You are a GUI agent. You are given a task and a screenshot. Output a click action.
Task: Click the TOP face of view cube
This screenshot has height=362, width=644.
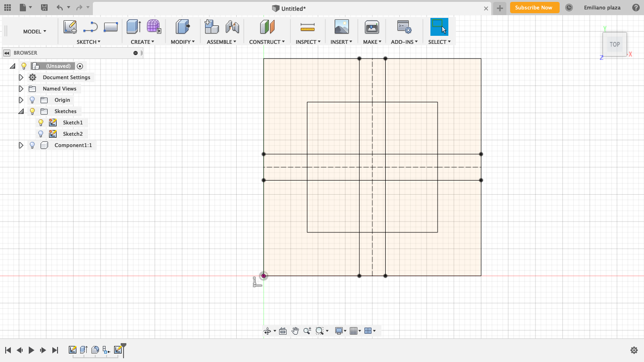coord(615,44)
